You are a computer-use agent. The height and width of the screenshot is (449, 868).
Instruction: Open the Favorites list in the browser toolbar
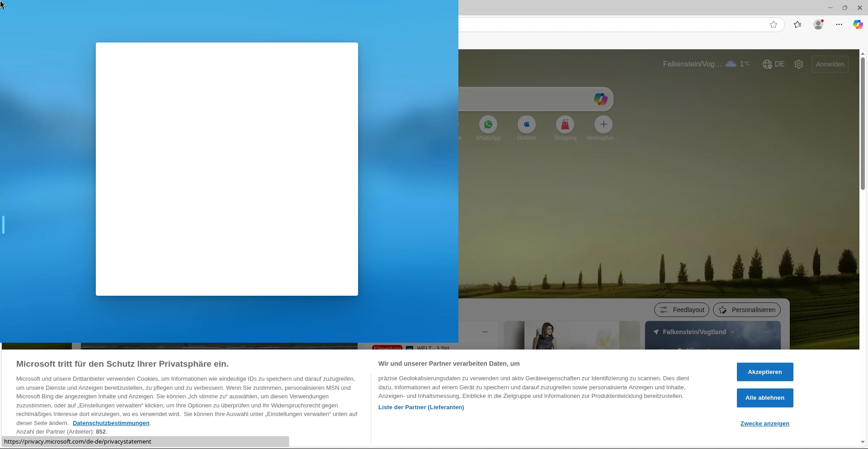(x=797, y=25)
